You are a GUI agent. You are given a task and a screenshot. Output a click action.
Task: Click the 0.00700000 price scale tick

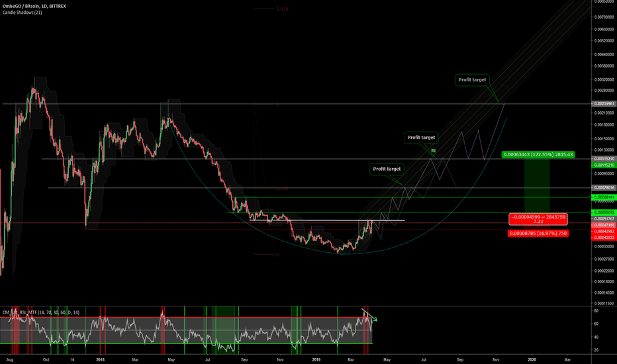coord(604,17)
